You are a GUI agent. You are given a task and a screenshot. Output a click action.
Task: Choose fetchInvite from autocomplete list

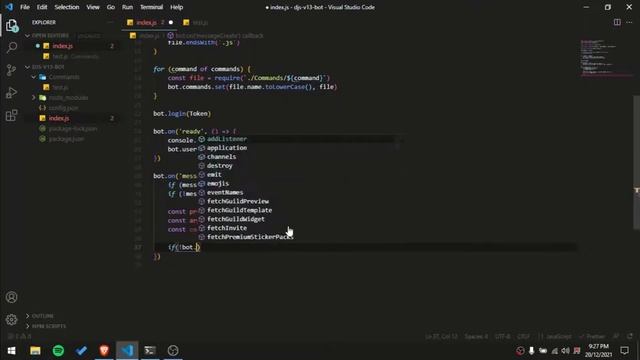pyautogui.click(x=300, y=228)
